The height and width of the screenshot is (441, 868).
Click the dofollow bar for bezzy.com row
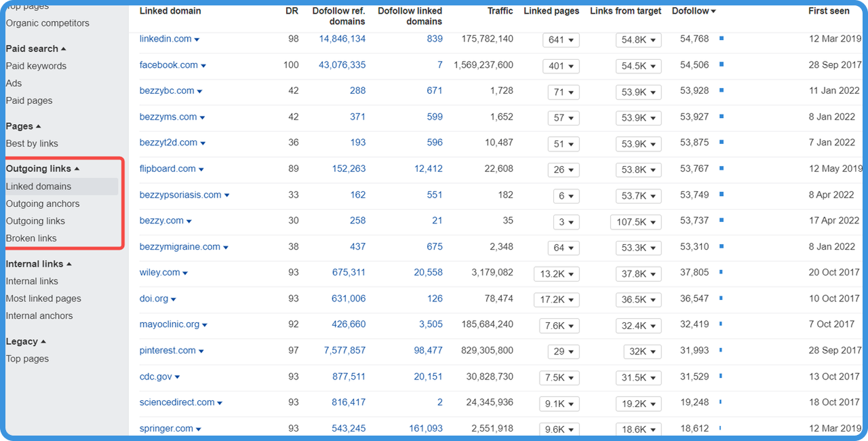coord(722,220)
